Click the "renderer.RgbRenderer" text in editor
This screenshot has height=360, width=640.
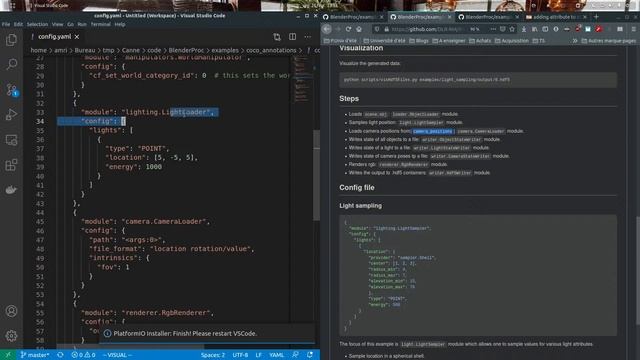coord(167,313)
